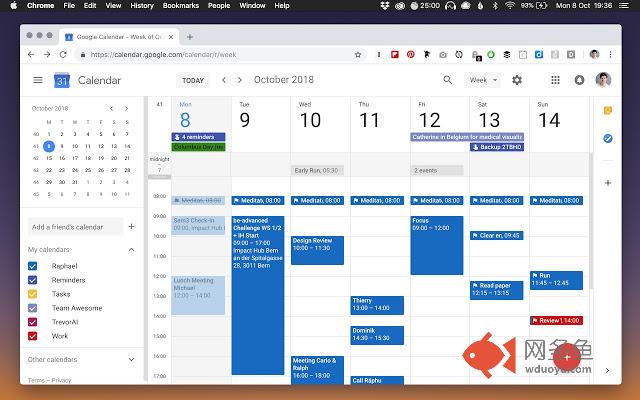Toggle the Tasks calendar checkbox
Image resolution: width=640 pixels, height=400 pixels.
33,294
